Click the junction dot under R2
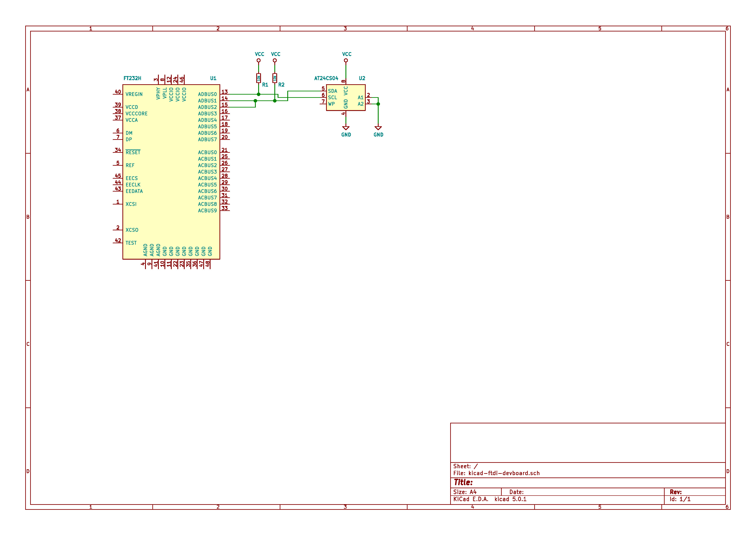Screen dimensions: 756x535 pyautogui.click(x=274, y=101)
